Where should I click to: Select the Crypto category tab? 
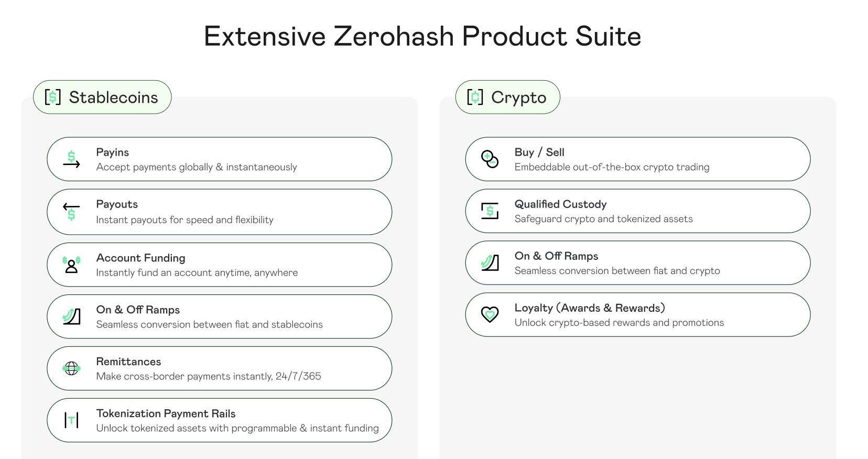click(x=507, y=97)
